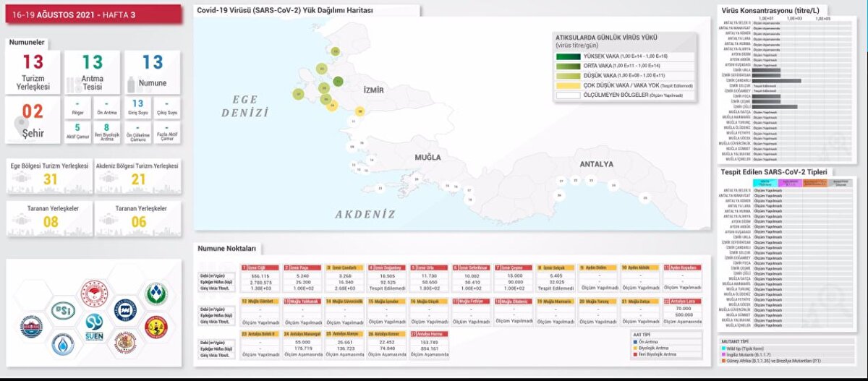
Task: Open the 13 Turizm Yerleşkesi card
Action: [33, 71]
